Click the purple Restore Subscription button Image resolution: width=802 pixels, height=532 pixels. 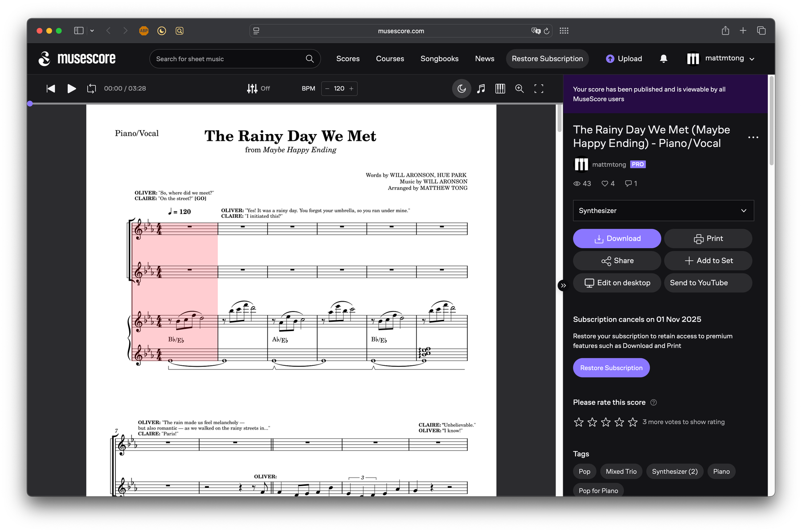point(611,368)
